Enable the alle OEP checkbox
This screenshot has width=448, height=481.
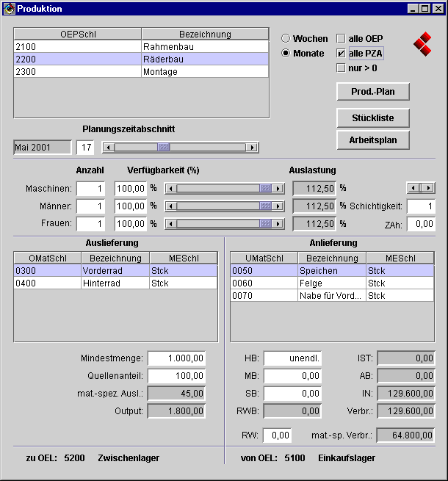pyautogui.click(x=341, y=38)
